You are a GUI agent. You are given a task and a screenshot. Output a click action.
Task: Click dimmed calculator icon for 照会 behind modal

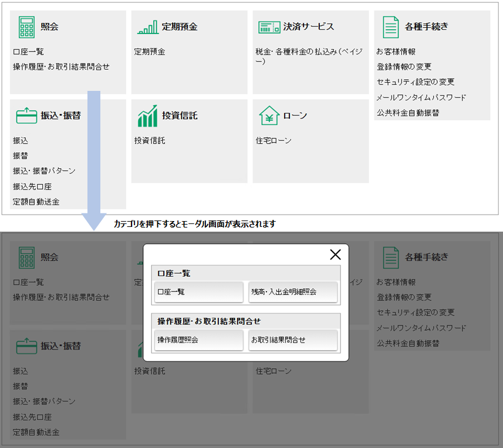pos(26,257)
